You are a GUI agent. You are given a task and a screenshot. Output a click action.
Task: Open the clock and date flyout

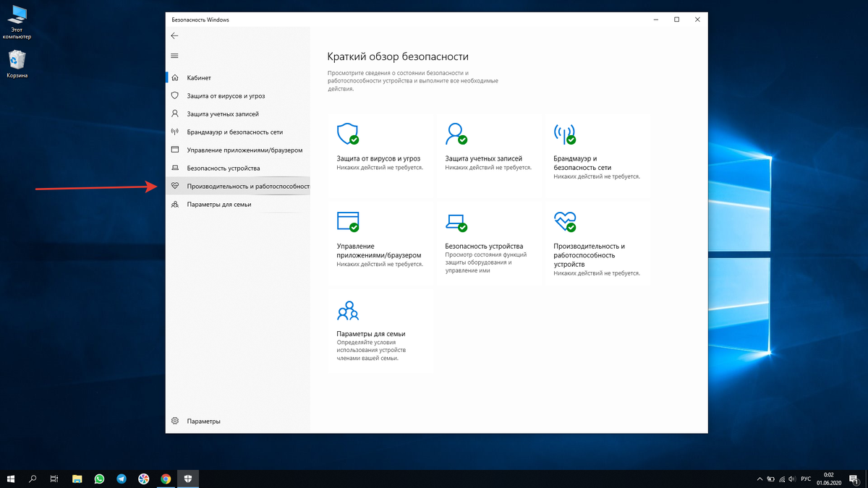829,479
